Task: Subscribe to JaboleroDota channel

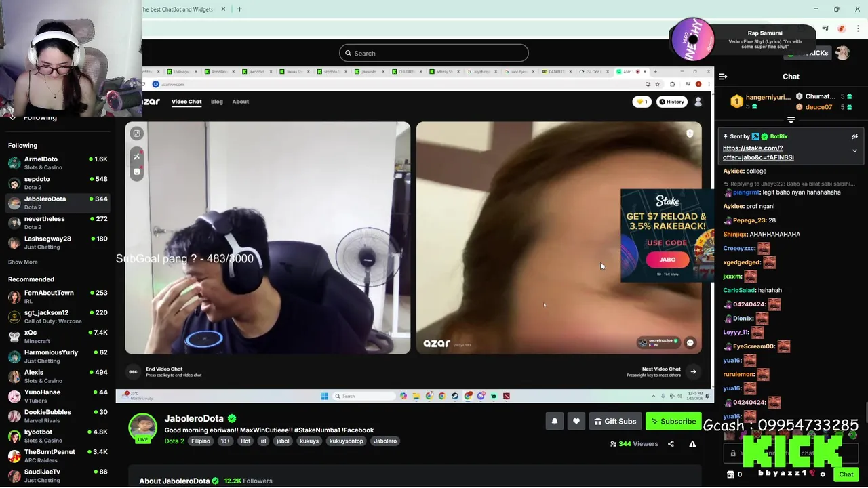Action: 673,422
